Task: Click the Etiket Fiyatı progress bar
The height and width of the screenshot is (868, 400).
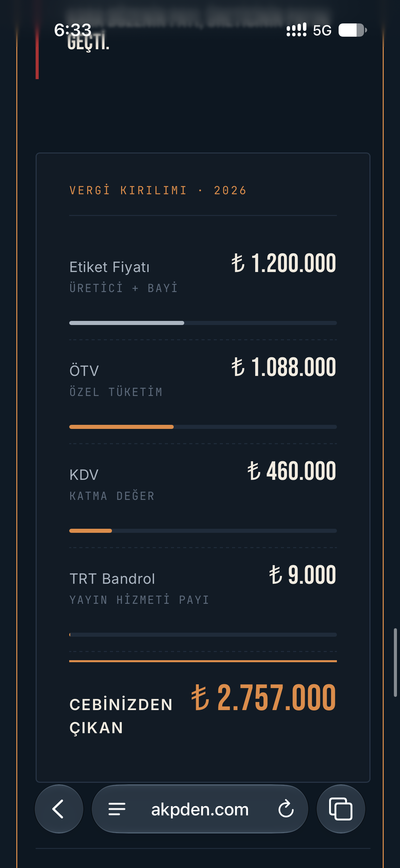Action: tap(203, 323)
